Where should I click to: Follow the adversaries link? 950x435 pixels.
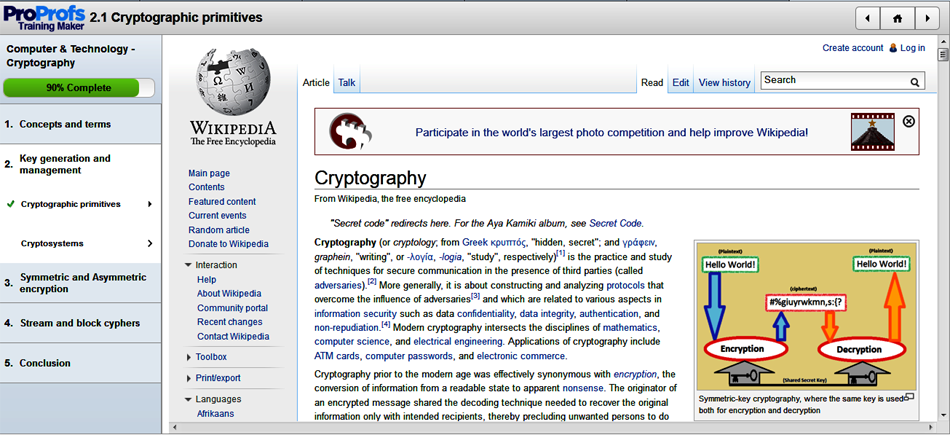click(x=339, y=285)
